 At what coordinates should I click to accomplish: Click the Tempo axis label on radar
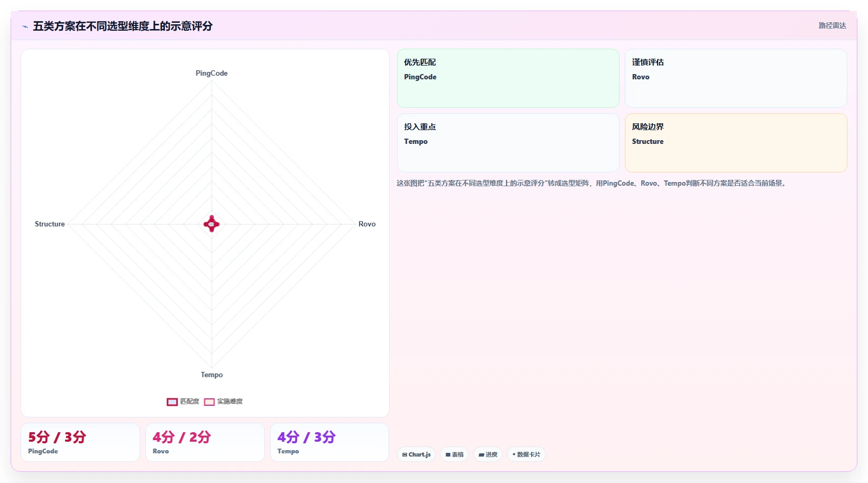(x=211, y=375)
